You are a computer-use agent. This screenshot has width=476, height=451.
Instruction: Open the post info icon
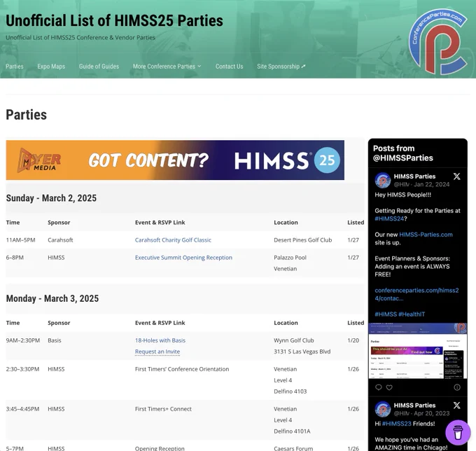pos(457,387)
